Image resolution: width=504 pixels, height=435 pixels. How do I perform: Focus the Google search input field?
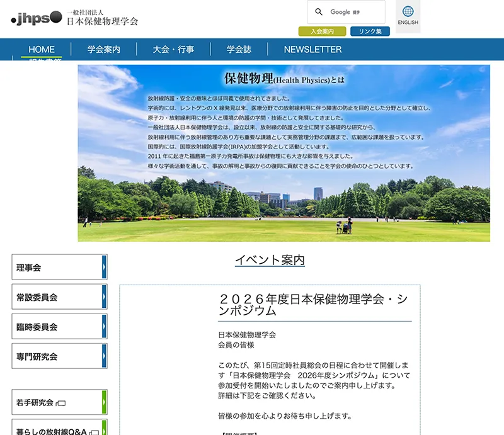[346, 12]
